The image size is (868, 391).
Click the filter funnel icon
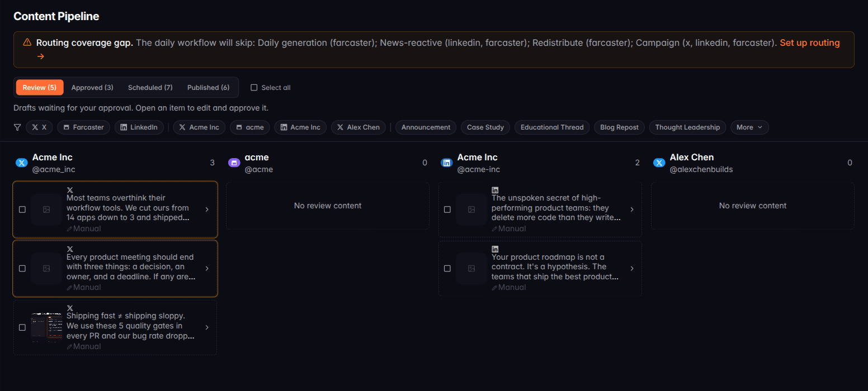click(17, 127)
